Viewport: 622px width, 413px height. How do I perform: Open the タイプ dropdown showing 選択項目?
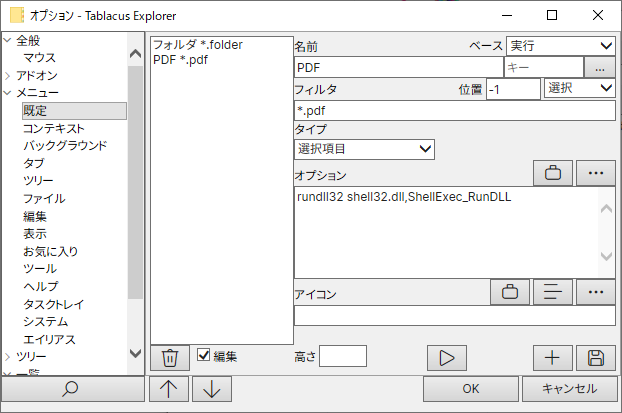[365, 149]
